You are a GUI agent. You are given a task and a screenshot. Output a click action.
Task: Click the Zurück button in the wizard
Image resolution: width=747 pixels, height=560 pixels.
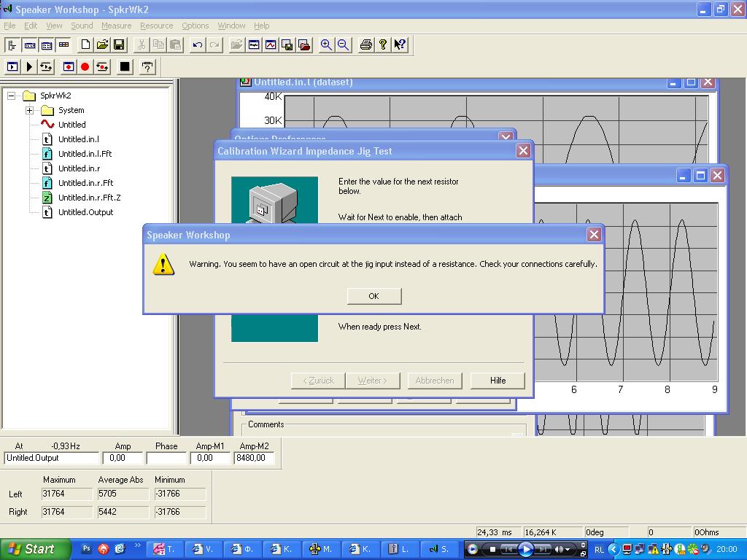(x=318, y=381)
